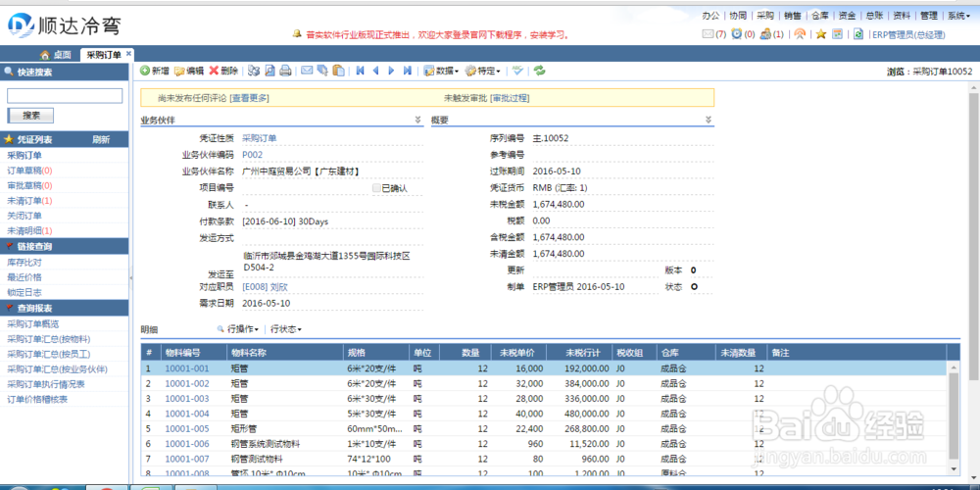Collapse the 业务伙伴 section chevron
980x490 pixels.
(417, 120)
